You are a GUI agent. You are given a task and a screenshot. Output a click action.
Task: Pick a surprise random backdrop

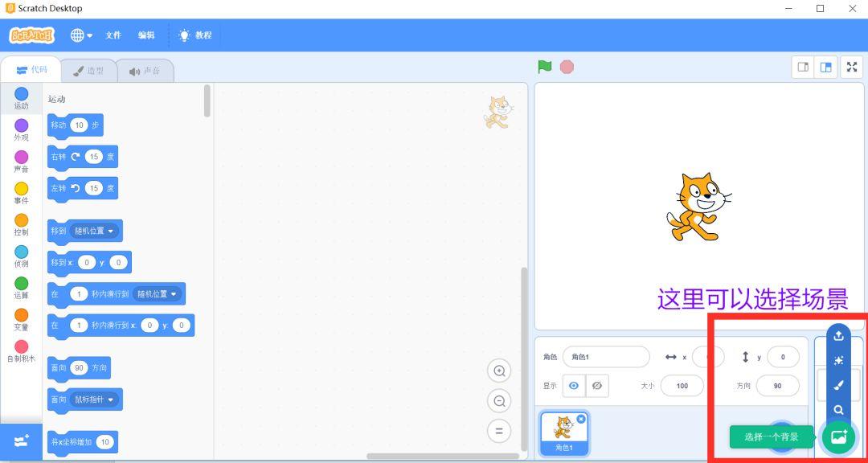click(x=838, y=361)
